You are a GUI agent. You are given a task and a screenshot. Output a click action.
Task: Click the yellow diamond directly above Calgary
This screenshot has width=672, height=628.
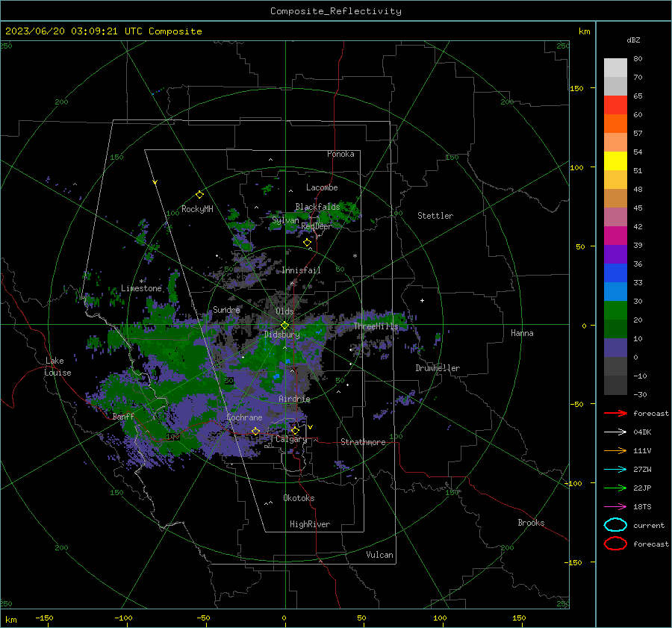pyautogui.click(x=295, y=430)
